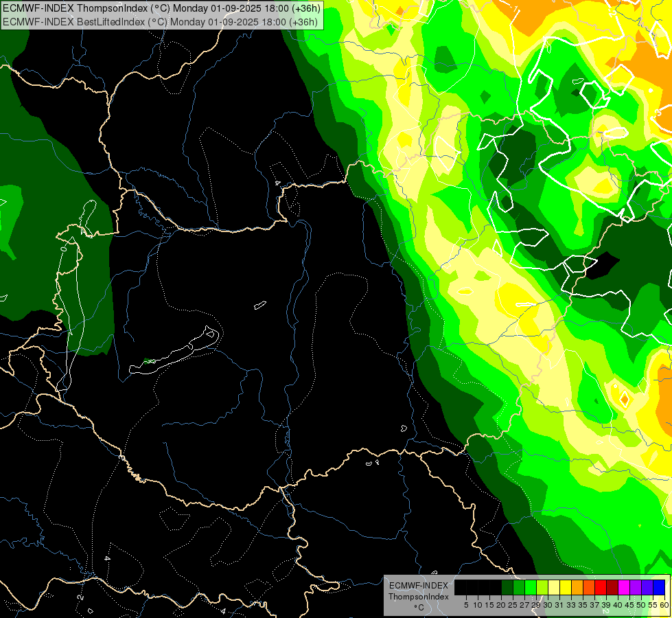672x618 pixels.
Task: Click the blue 55-60 legend swatch
Action: click(x=659, y=588)
